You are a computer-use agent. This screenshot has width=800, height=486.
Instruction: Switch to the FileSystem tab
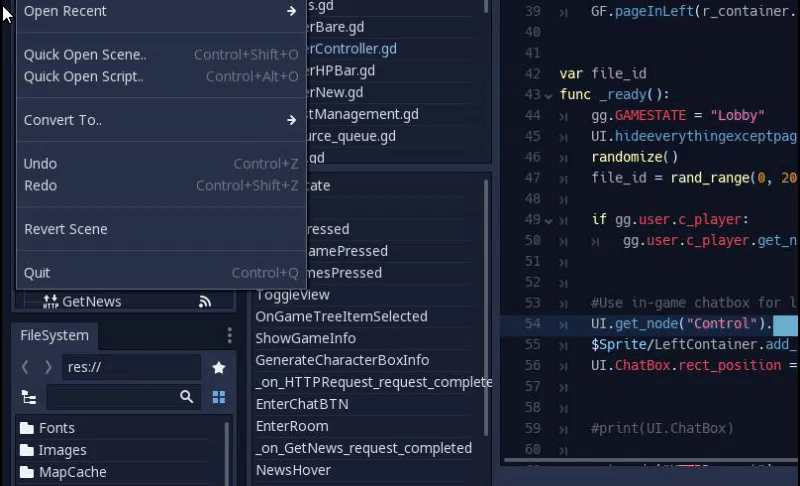tap(55, 336)
